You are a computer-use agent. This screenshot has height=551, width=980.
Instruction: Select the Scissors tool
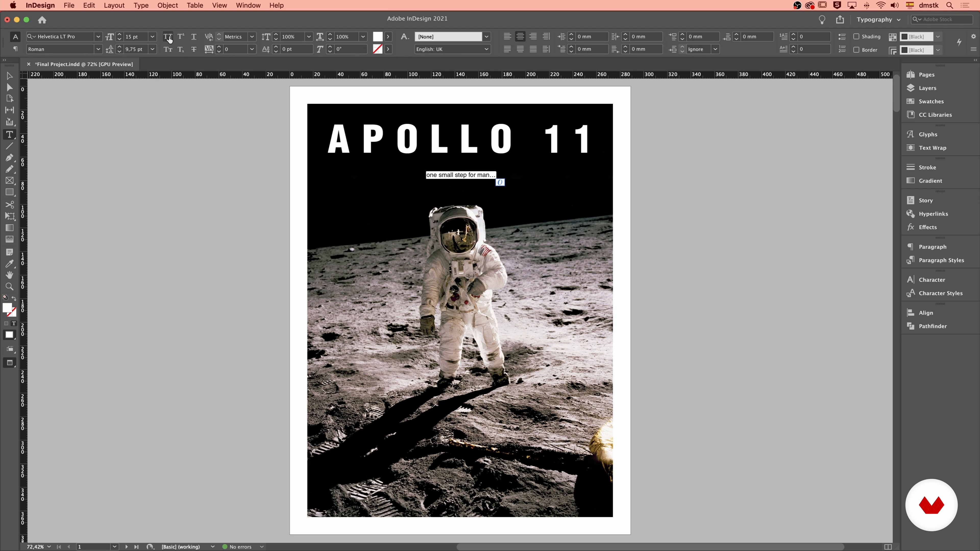(9, 205)
